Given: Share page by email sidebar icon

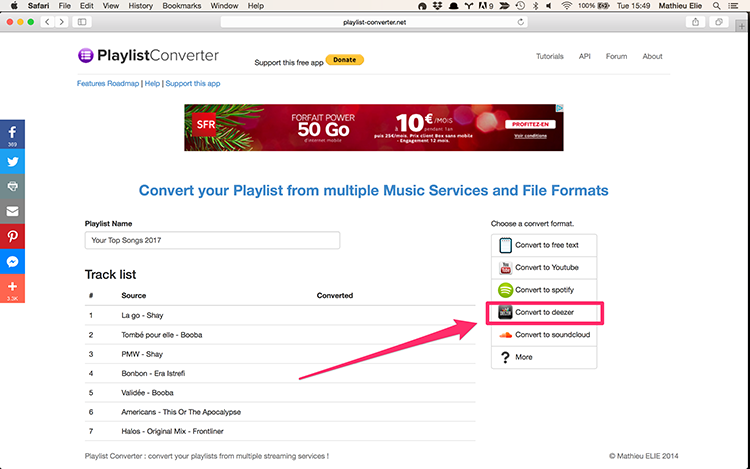Looking at the screenshot, I should tap(12, 211).
